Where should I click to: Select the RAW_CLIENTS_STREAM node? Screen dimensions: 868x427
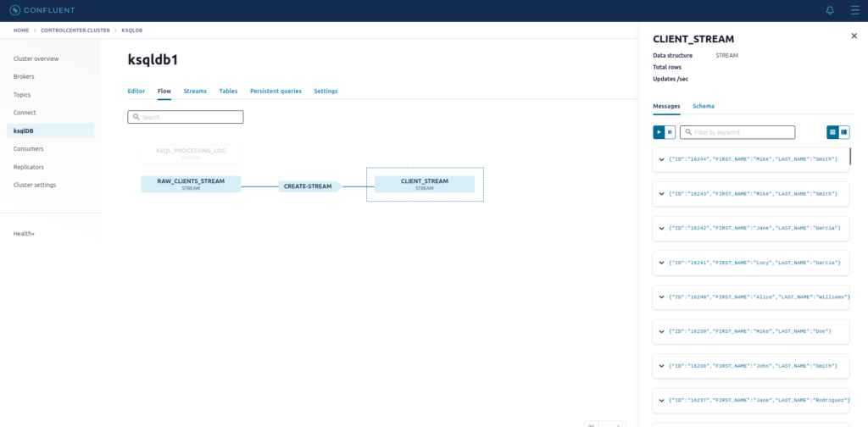click(x=191, y=184)
